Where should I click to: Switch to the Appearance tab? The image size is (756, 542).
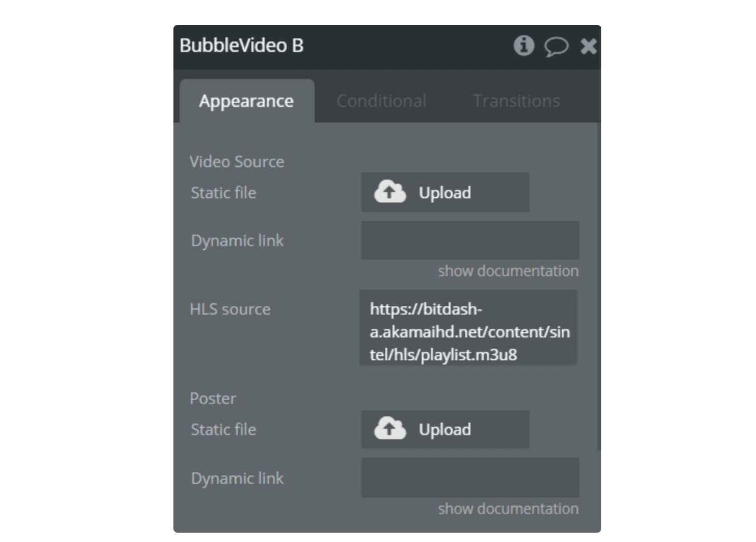coord(247,101)
